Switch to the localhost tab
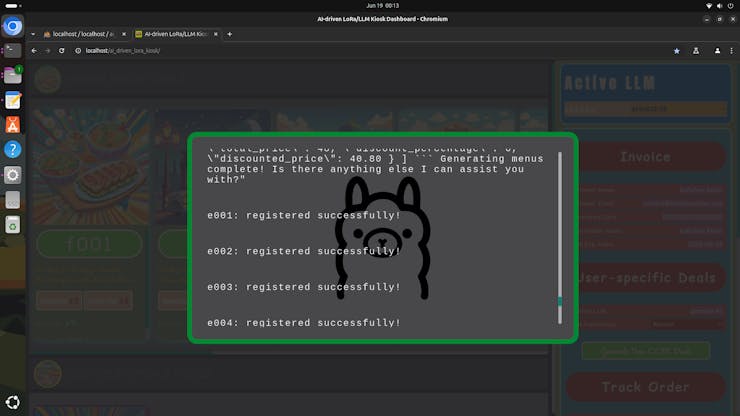Viewport: 740px width, 416px height. (x=84, y=34)
